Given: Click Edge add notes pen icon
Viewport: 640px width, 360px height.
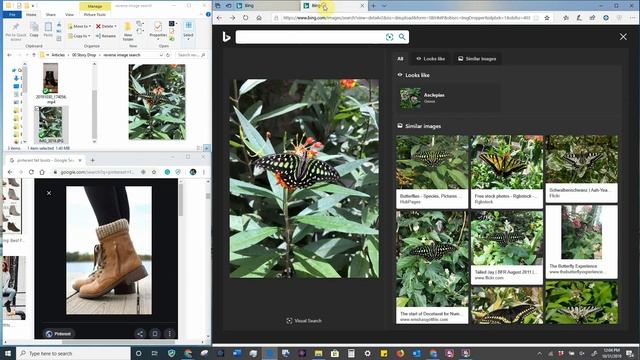Looking at the screenshot, I should [x=579, y=18].
